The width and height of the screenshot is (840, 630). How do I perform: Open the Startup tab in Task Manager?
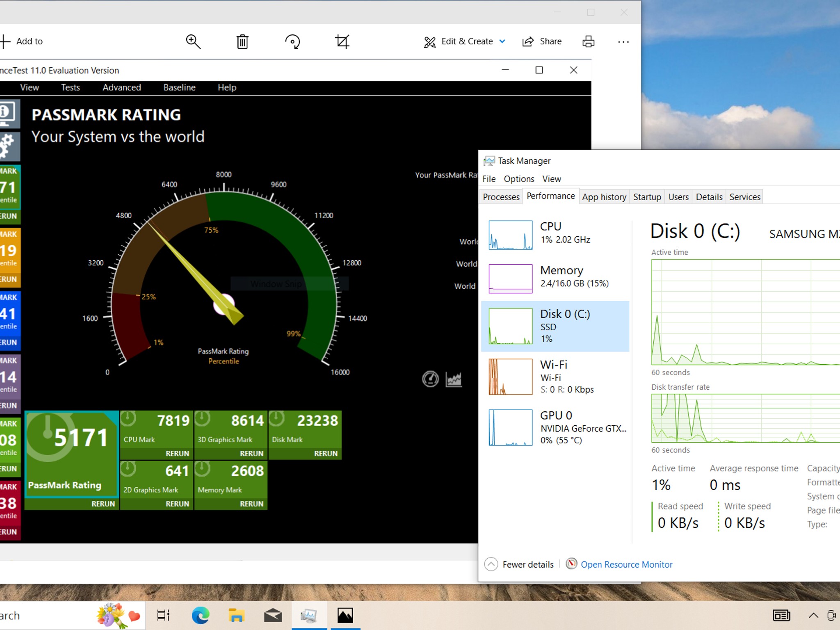647,197
